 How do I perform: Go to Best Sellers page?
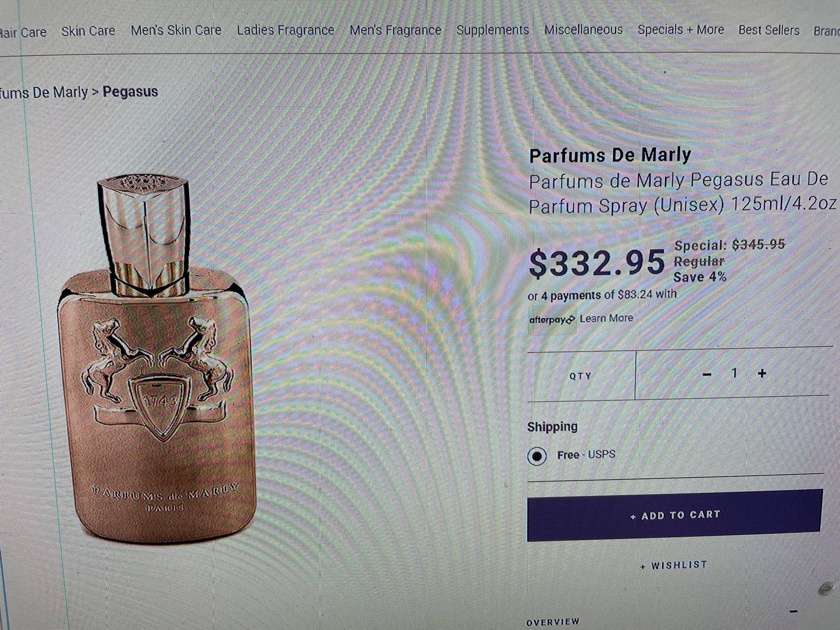[769, 30]
